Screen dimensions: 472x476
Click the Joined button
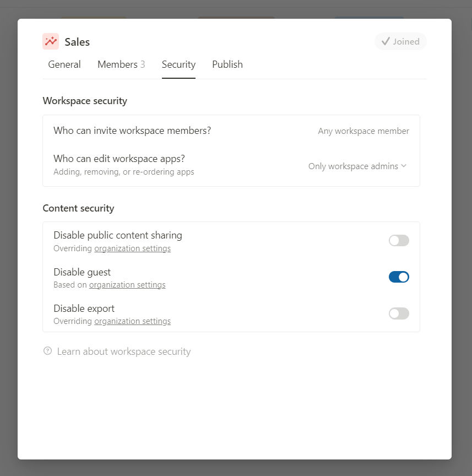pyautogui.click(x=400, y=41)
